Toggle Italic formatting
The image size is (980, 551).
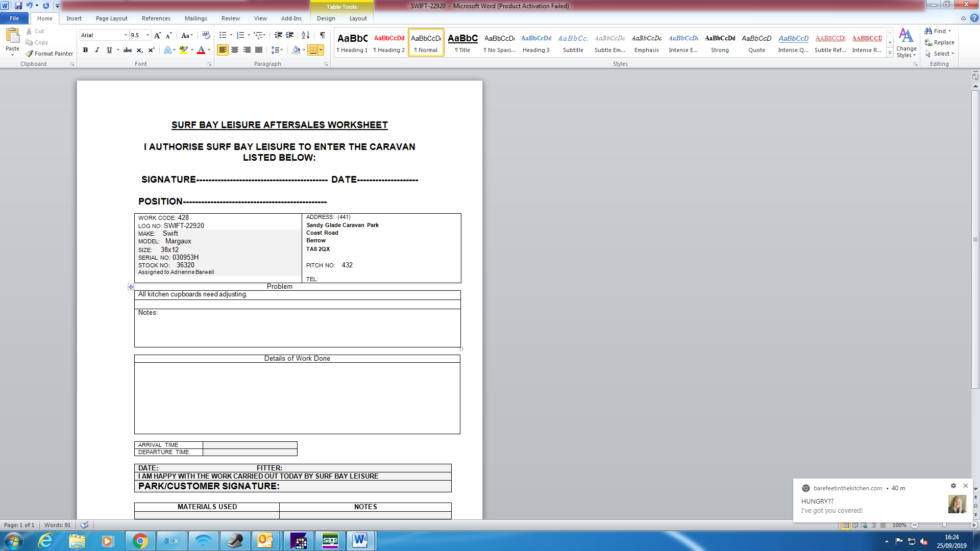97,50
